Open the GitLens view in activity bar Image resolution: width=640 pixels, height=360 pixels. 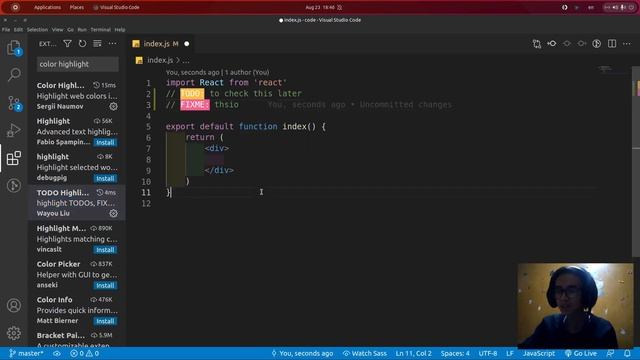tap(14, 186)
